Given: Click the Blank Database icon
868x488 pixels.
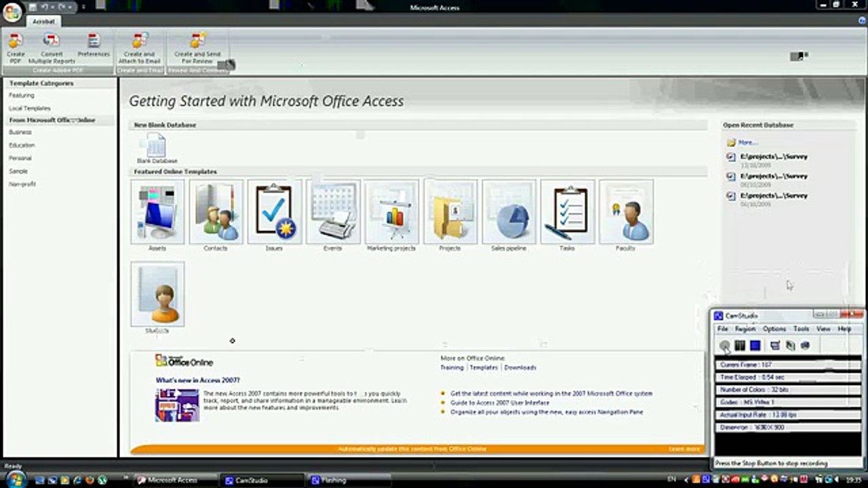Looking at the screenshot, I should click(x=157, y=148).
